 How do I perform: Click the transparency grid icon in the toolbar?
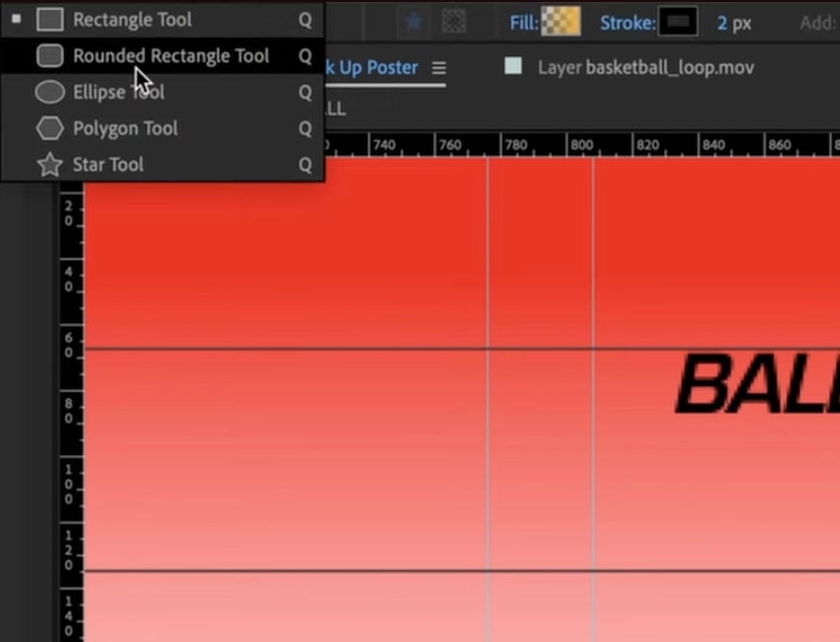(454, 21)
